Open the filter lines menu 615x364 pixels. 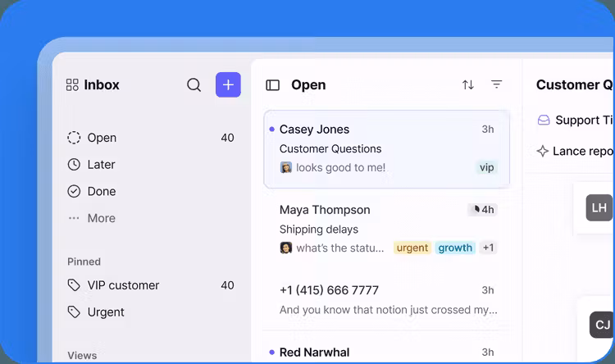pyautogui.click(x=496, y=85)
